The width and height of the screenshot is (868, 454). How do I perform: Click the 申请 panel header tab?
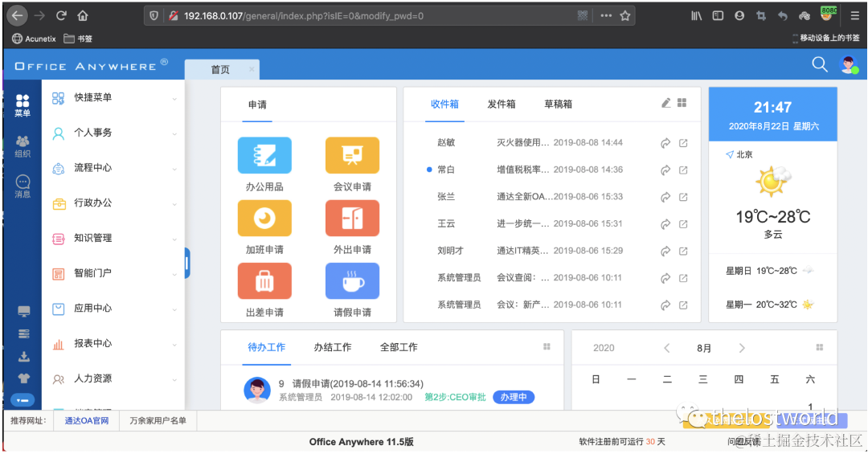click(257, 104)
